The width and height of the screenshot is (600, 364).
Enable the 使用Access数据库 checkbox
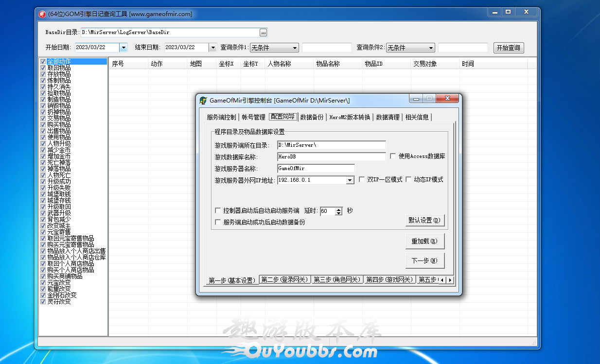393,156
